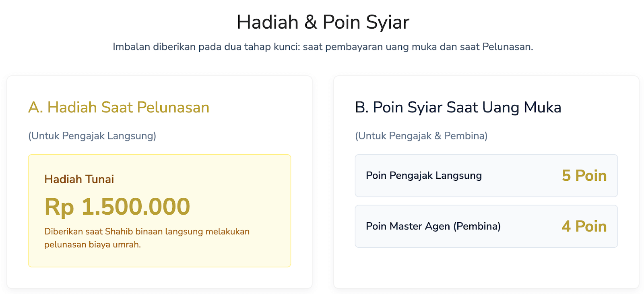Click the "4 Poin" value
644x294 pixels.
[584, 226]
